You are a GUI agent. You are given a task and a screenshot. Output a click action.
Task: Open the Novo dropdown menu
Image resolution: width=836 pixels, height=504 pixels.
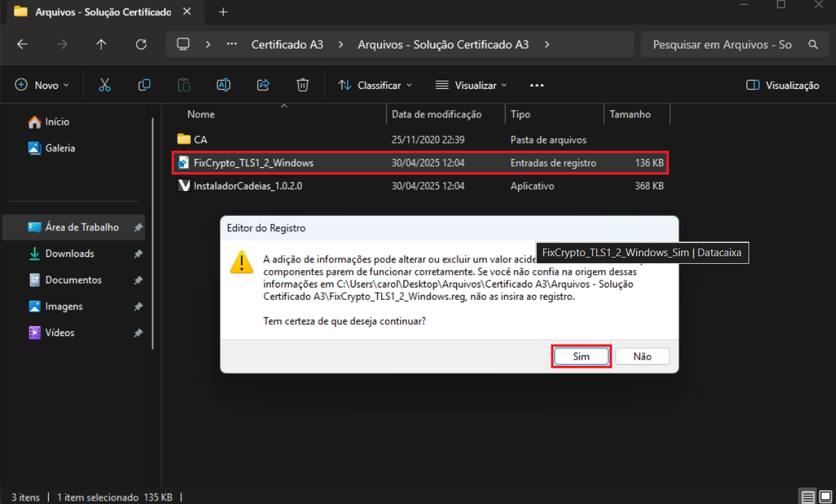tap(42, 85)
